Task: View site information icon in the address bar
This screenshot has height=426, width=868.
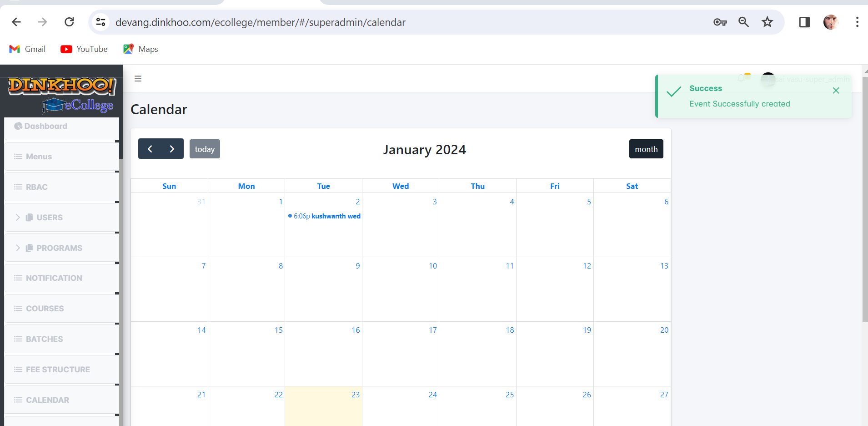Action: 101,22
